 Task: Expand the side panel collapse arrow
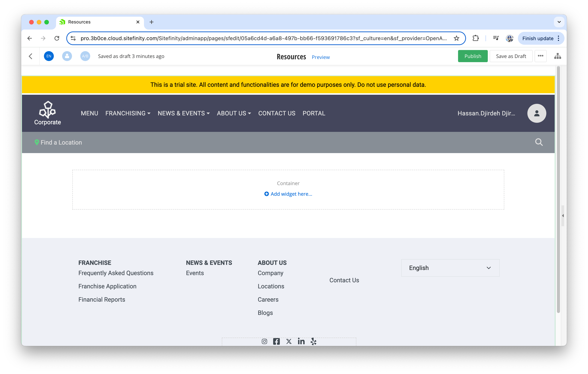pyautogui.click(x=563, y=215)
